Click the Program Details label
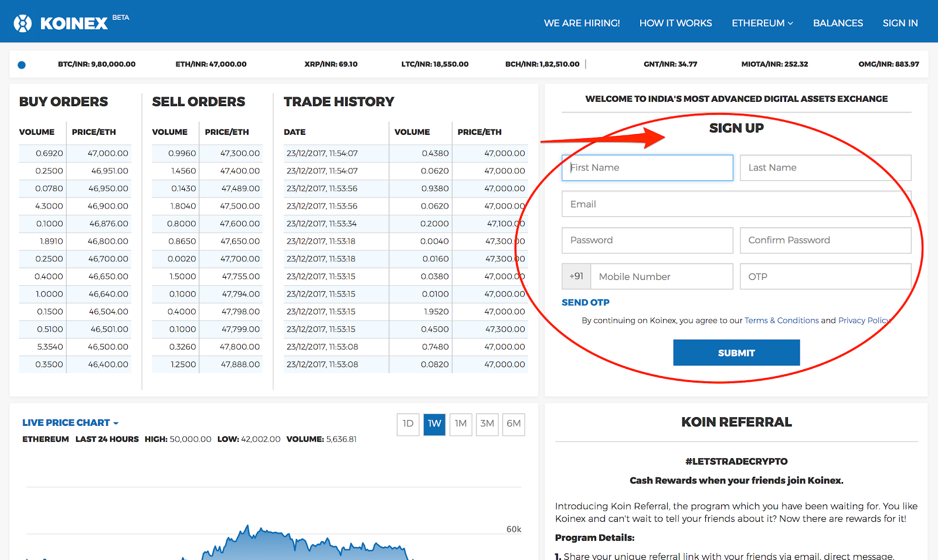The height and width of the screenshot is (560, 938). [x=594, y=538]
